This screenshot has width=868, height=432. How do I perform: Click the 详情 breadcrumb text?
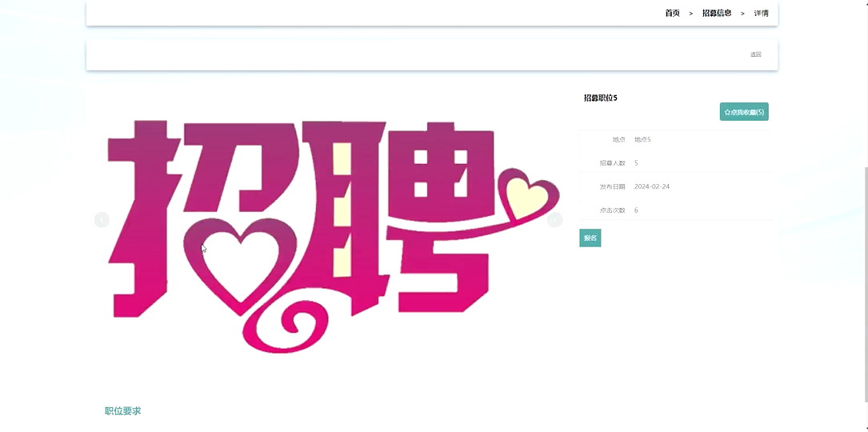761,14
